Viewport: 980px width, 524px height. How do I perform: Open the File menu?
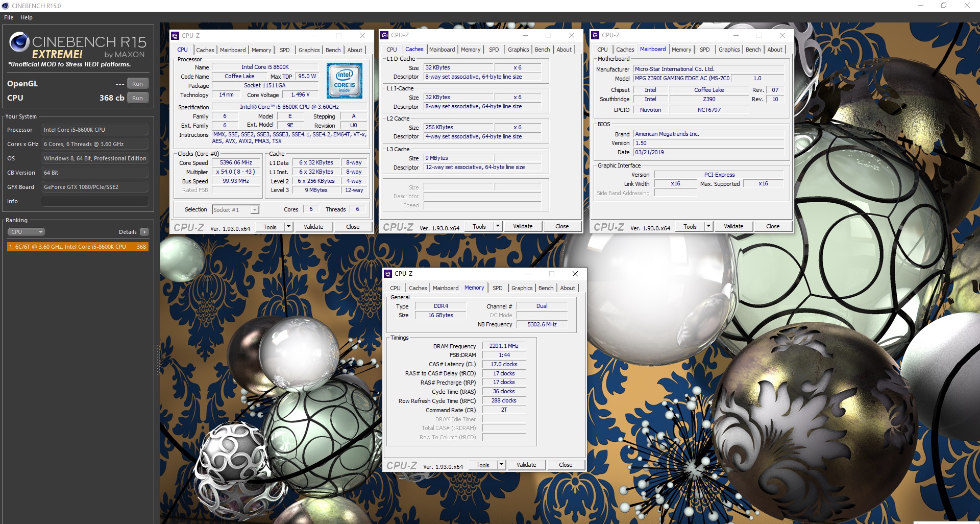(9, 17)
